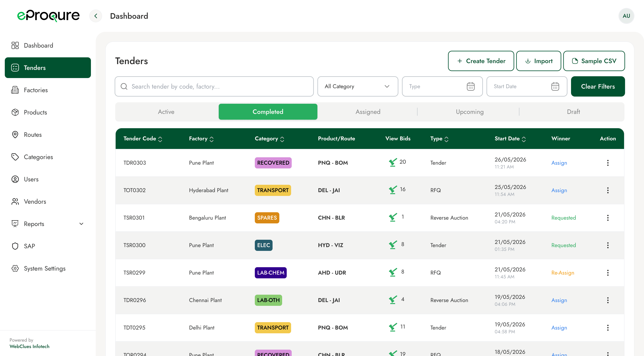Open action menu for TSR0299
This screenshot has width=644, height=356.
(x=608, y=273)
